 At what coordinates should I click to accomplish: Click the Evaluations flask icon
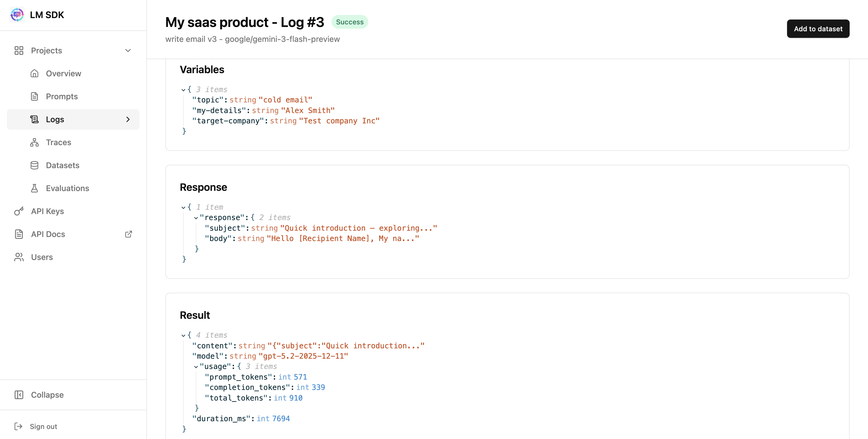34,188
